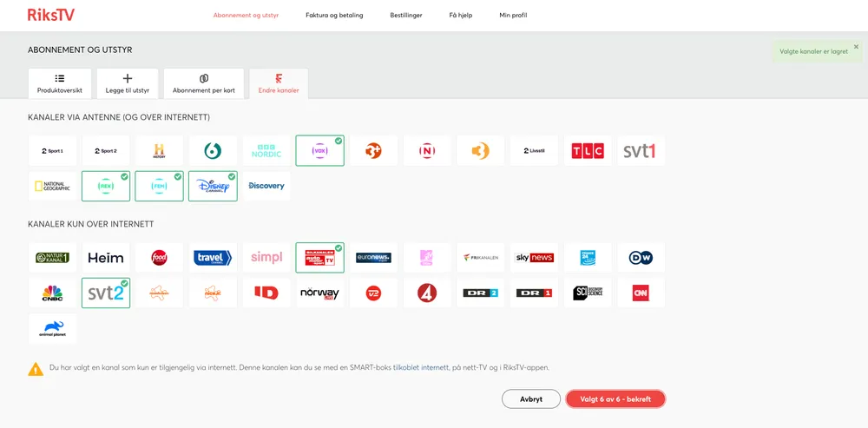Select the TLC channel tile

588,151
